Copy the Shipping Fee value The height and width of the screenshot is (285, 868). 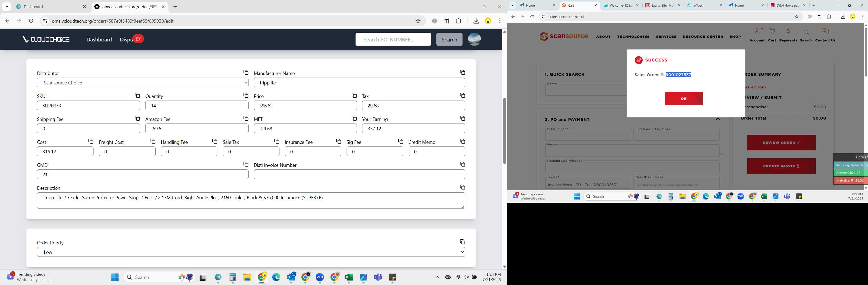(x=137, y=118)
